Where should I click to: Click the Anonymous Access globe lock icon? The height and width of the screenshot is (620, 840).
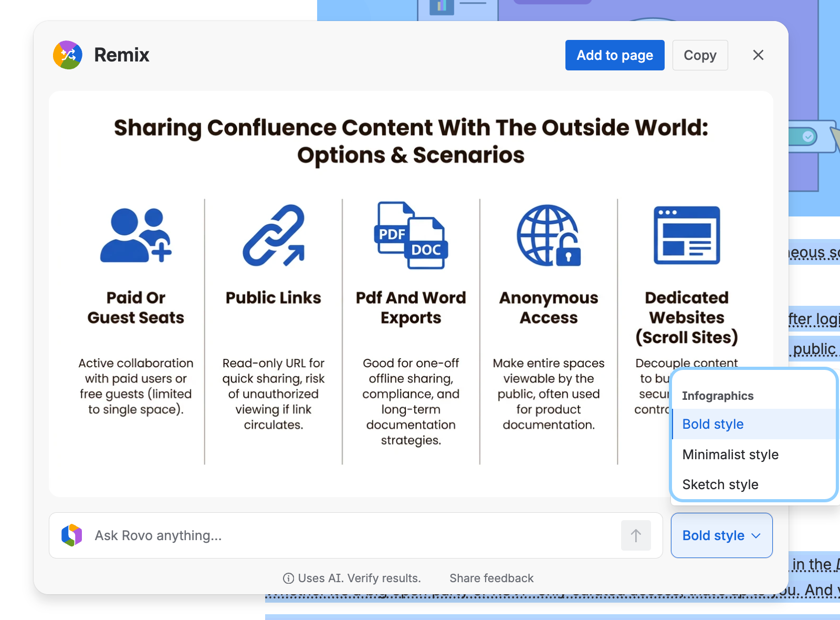click(x=549, y=235)
